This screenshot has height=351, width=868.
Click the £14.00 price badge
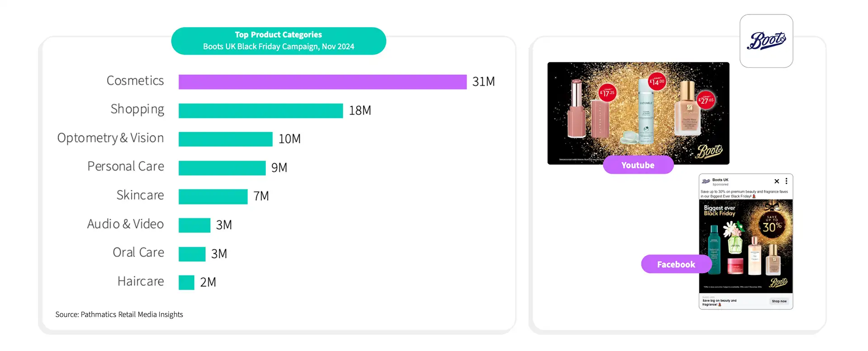click(x=657, y=81)
